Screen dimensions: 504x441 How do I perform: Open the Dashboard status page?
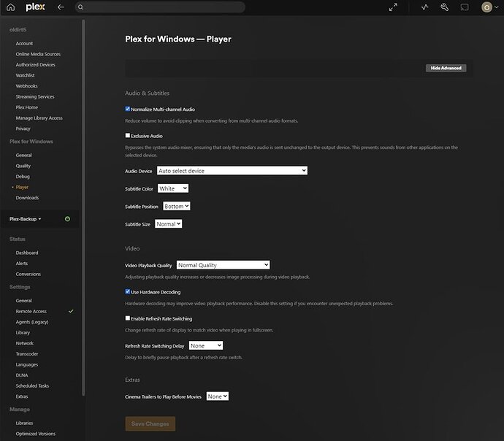click(x=27, y=253)
